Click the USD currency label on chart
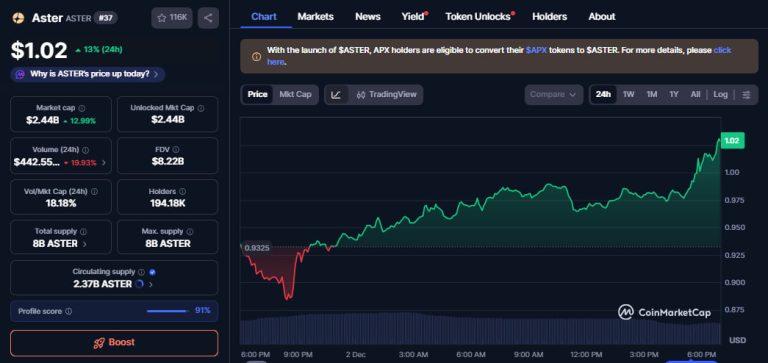768x363 pixels. coord(737,340)
